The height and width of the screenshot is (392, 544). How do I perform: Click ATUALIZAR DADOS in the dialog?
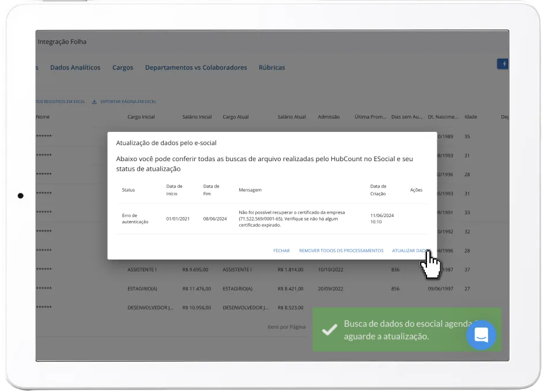[411, 250]
